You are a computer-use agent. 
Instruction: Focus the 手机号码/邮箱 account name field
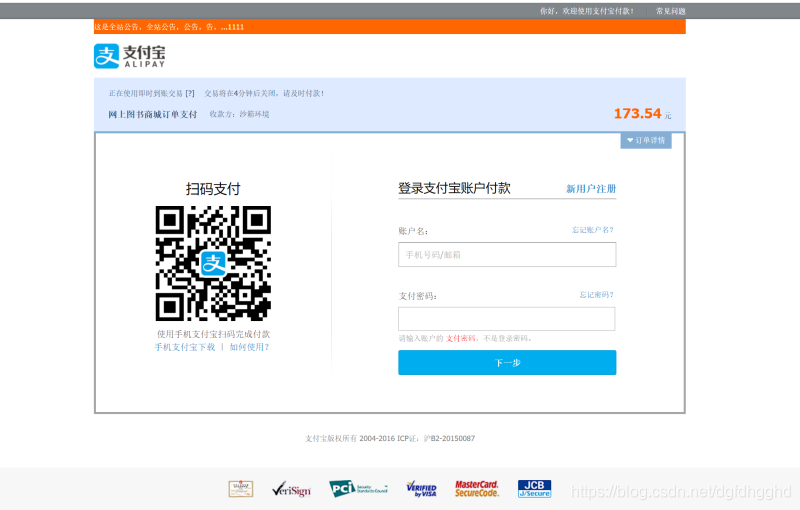507,254
